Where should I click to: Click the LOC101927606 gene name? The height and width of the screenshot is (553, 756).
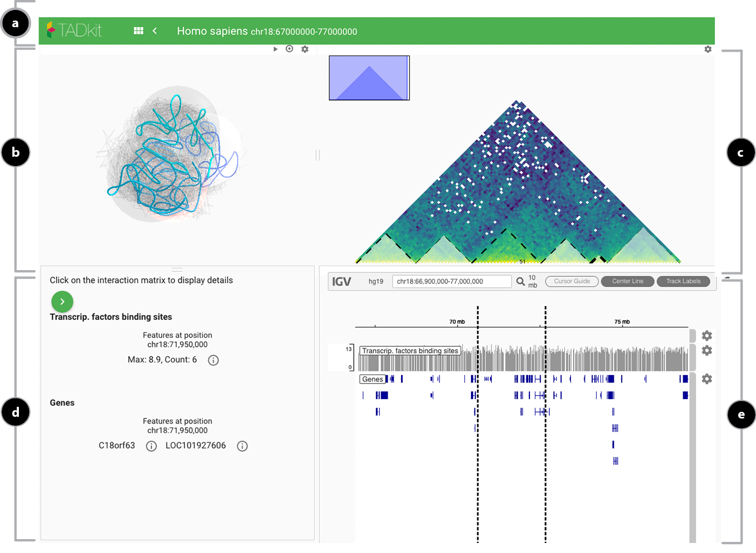tap(196, 446)
